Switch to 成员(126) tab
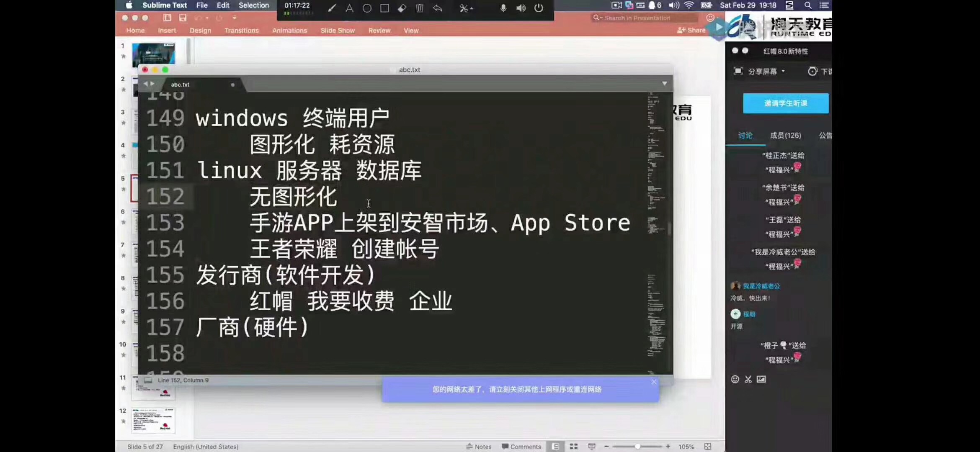 785,136
